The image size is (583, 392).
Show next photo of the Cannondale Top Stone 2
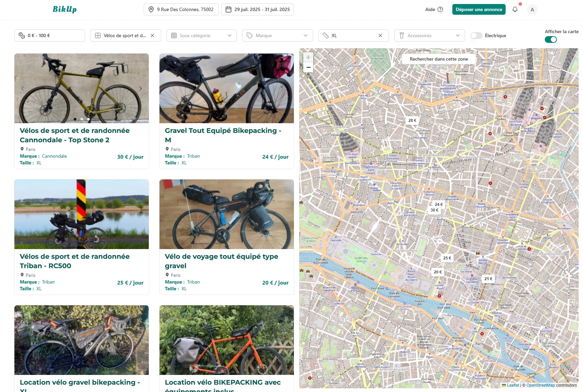tap(141, 88)
